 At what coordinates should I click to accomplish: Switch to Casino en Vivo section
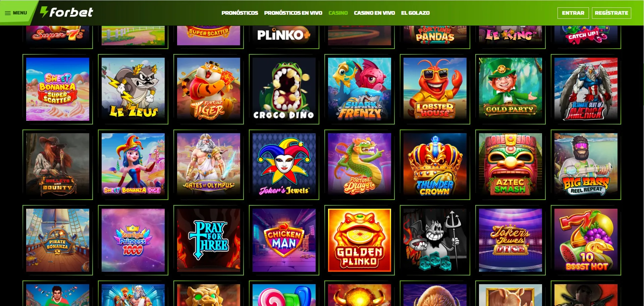click(374, 13)
